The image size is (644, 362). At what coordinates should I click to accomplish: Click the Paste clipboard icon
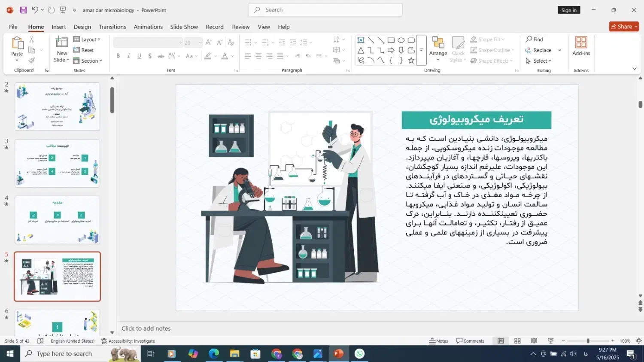[x=17, y=43]
